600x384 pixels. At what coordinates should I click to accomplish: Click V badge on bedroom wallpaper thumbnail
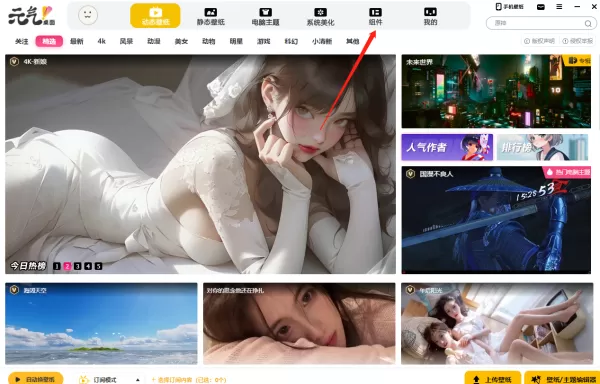pyautogui.click(x=410, y=290)
